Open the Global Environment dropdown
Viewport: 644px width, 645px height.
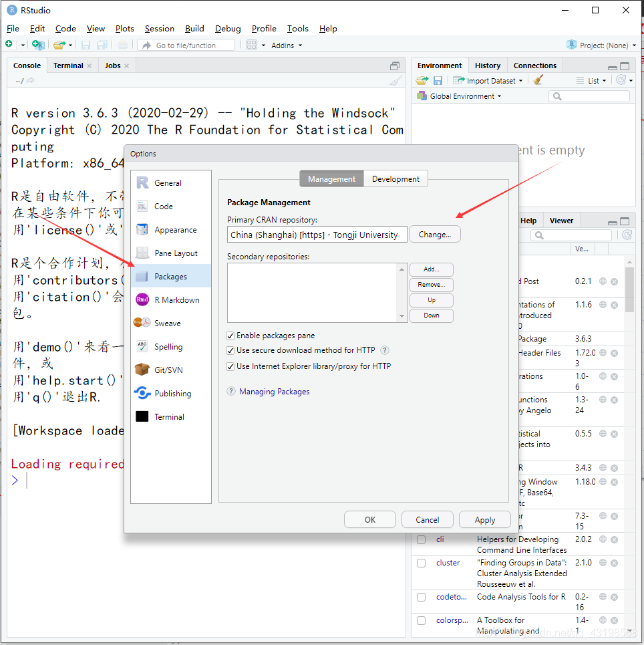click(460, 96)
